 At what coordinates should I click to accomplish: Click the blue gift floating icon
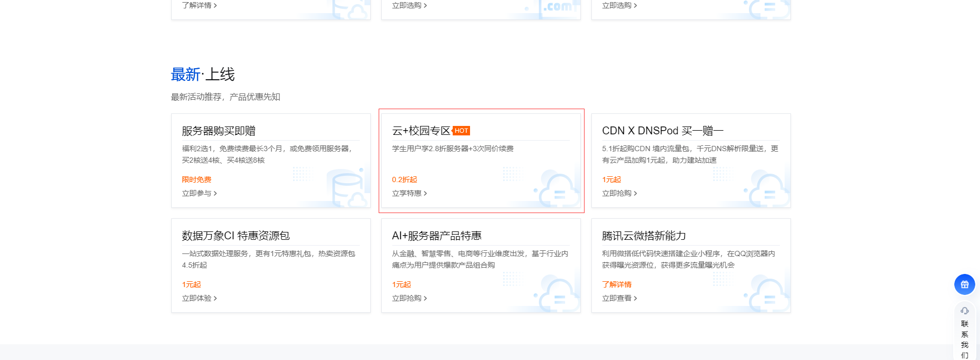[x=964, y=284]
